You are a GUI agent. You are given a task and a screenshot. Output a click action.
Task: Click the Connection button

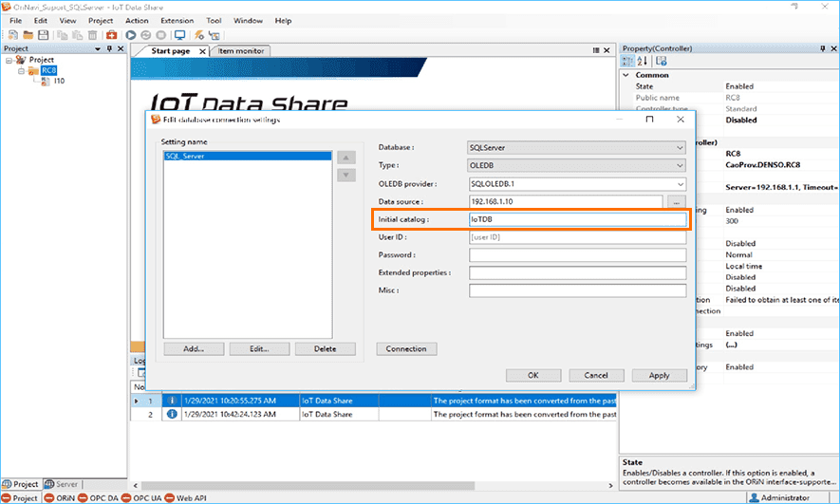[406, 348]
